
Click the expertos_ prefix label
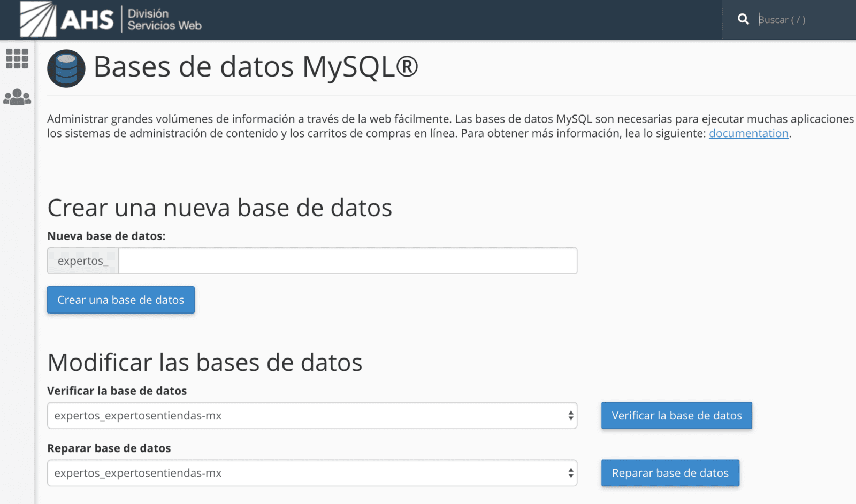[83, 261]
